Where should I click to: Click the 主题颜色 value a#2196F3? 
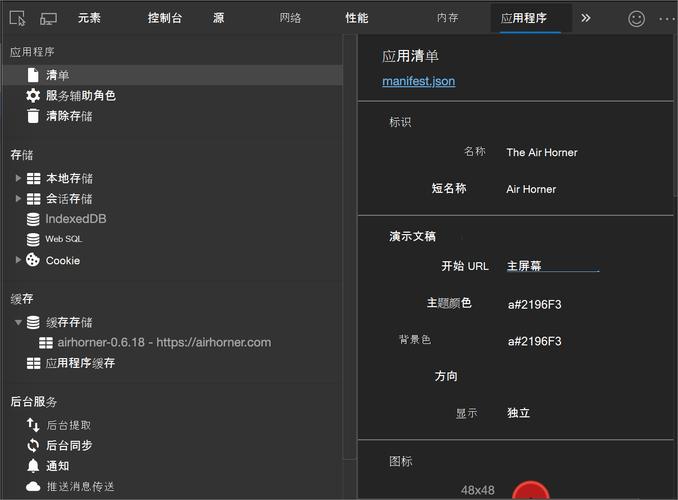click(534, 304)
